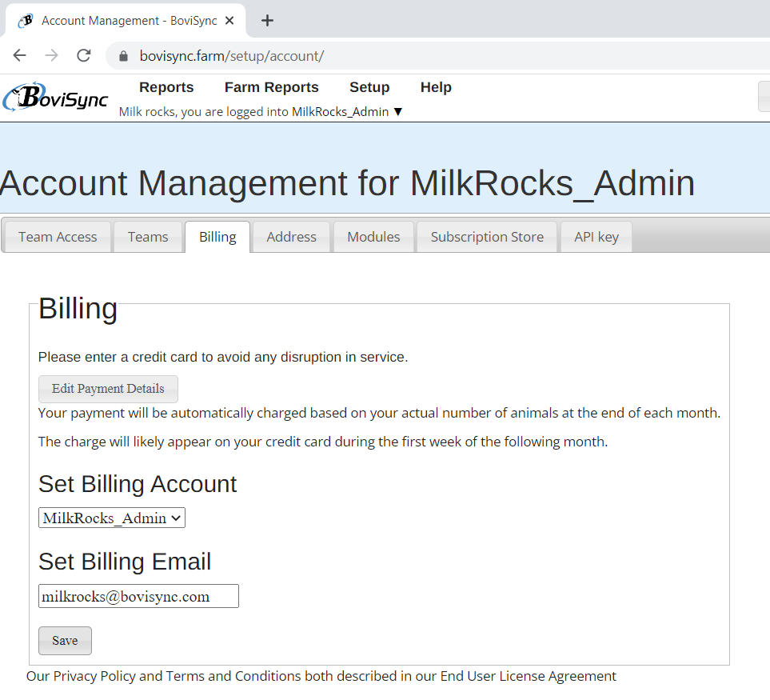Click the Save button

(65, 641)
